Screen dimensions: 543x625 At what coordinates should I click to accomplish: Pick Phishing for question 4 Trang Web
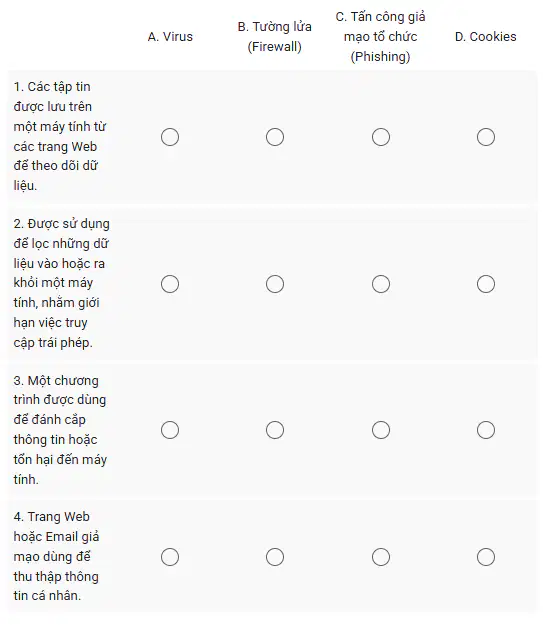tap(381, 557)
